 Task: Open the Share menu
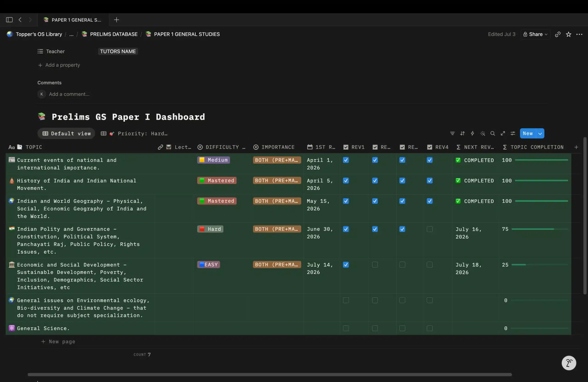pos(535,34)
